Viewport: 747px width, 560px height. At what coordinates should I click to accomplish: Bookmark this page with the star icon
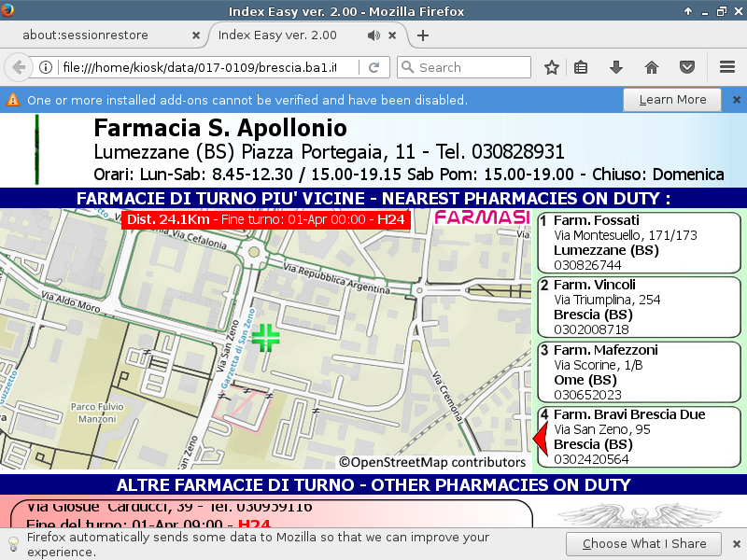(552, 67)
